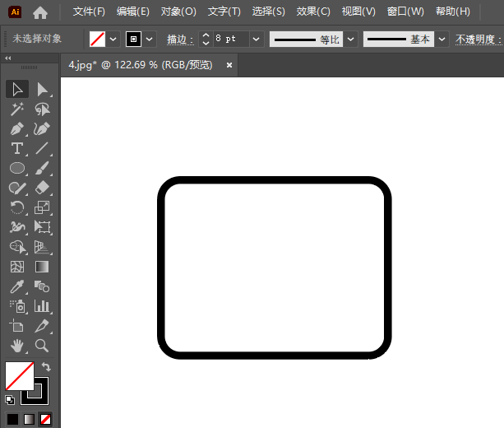
Task: Open the 对象(O) menu
Action: coord(178,12)
